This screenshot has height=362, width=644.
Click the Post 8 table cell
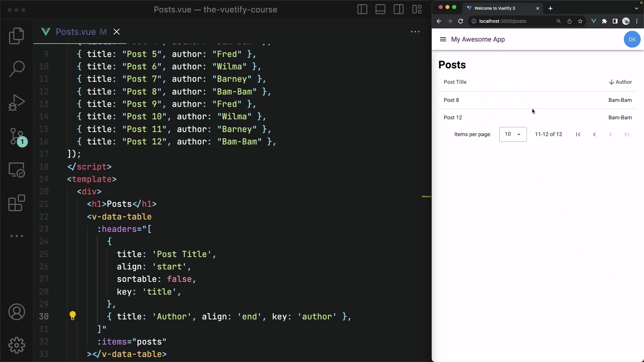[x=451, y=100]
